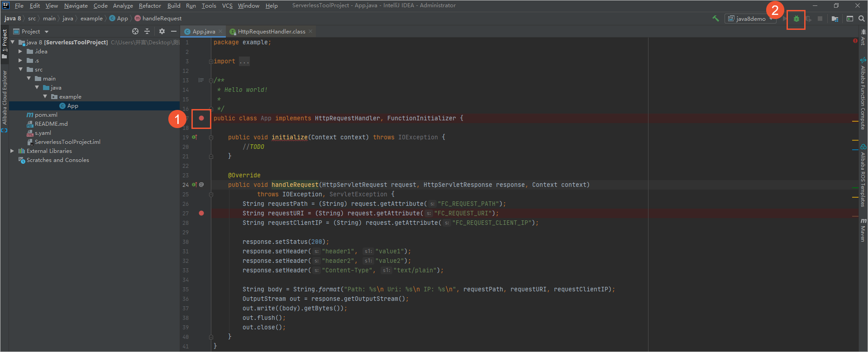Switch to HttpRequestHandler.class tab
The width and height of the screenshot is (868, 352).
(272, 32)
